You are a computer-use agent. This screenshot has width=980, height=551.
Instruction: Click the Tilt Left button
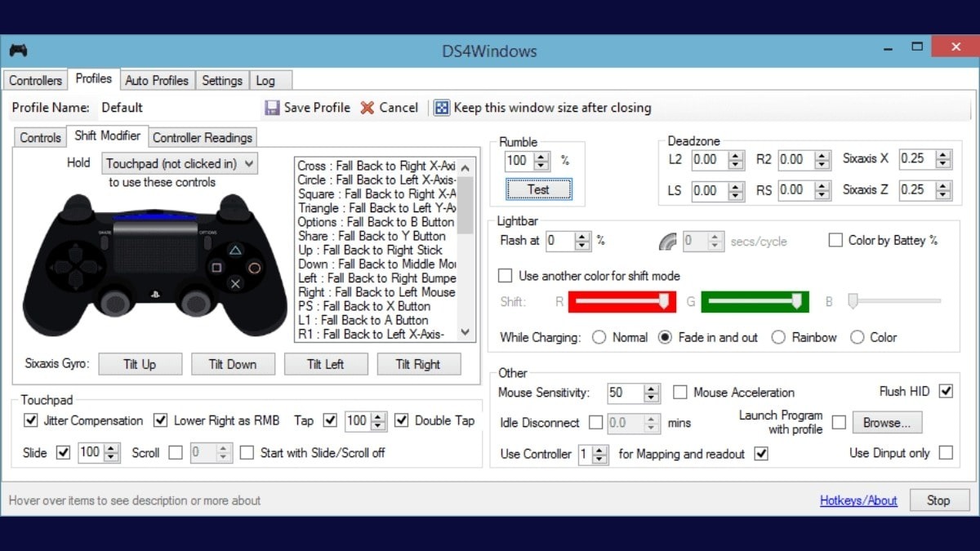pos(326,364)
